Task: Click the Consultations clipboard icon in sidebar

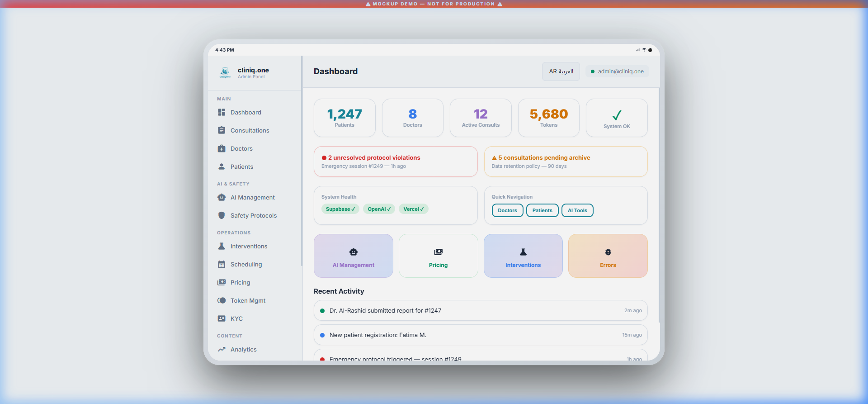Action: pyautogui.click(x=222, y=130)
